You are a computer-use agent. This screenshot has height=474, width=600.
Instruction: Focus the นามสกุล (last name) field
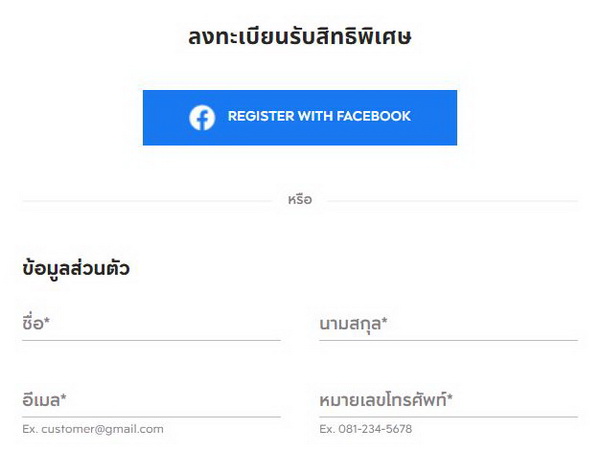[x=448, y=324]
